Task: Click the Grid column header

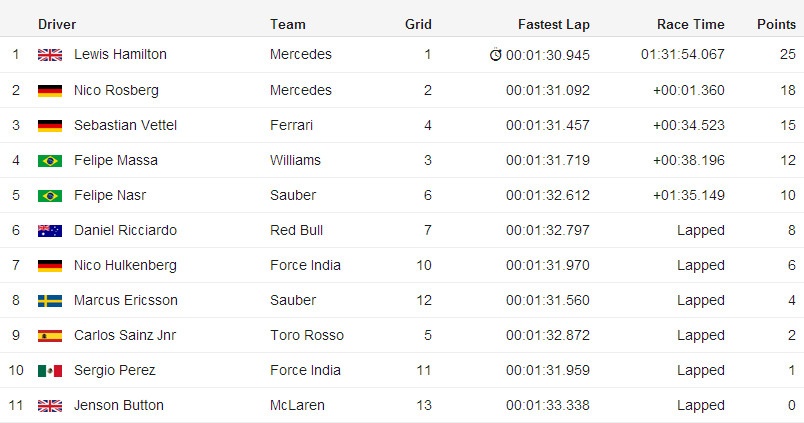Action: click(418, 24)
